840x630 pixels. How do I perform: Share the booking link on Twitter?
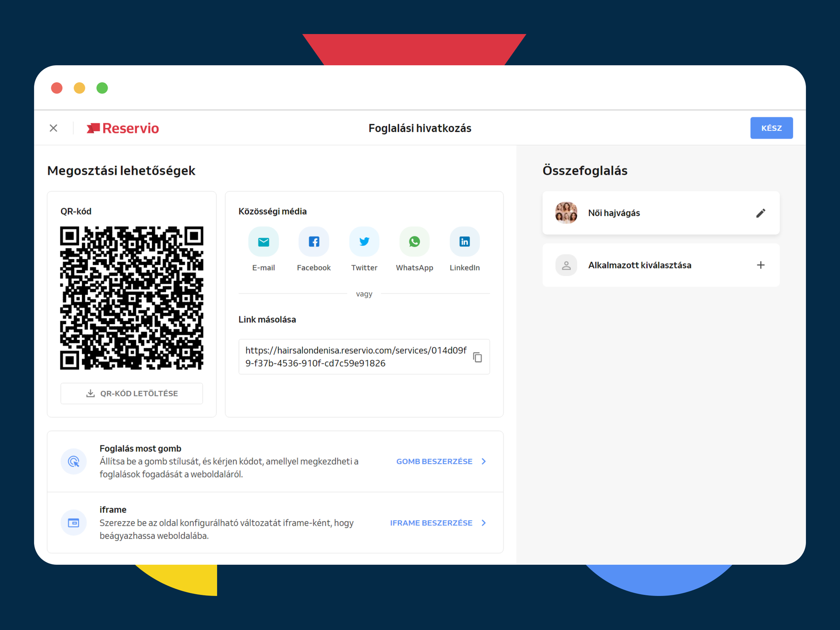[364, 241]
